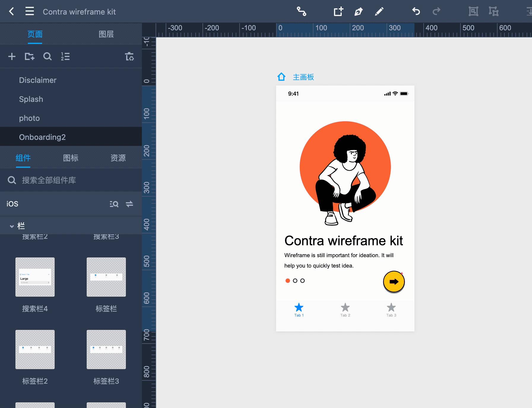Go back using the left arrow icon

(x=12, y=12)
